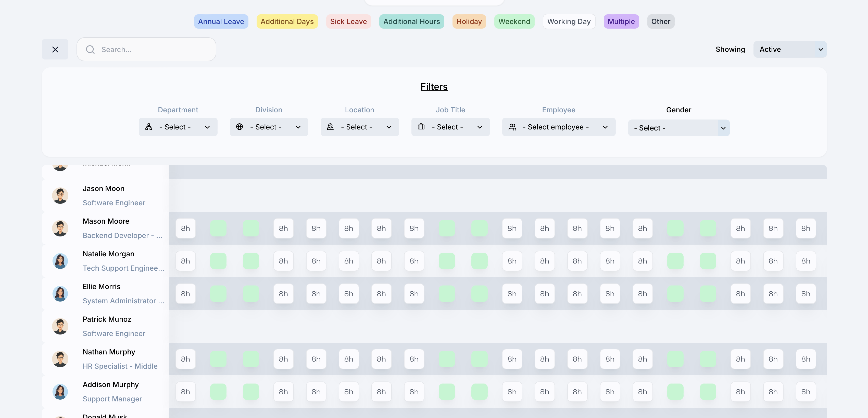Click Addison Murphy's Support Manager title

click(x=112, y=399)
